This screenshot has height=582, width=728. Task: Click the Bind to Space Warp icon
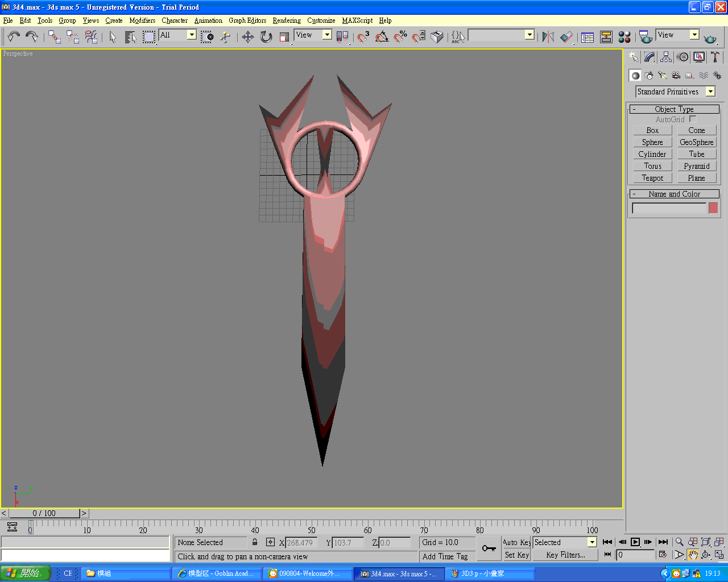click(x=91, y=37)
